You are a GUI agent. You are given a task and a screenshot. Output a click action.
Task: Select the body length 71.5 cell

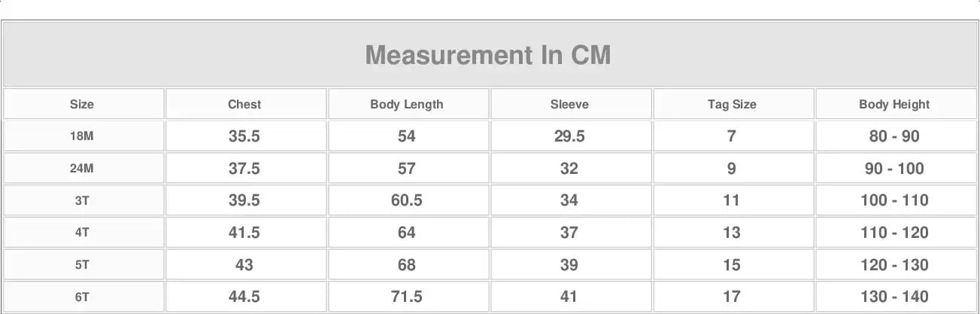(407, 297)
